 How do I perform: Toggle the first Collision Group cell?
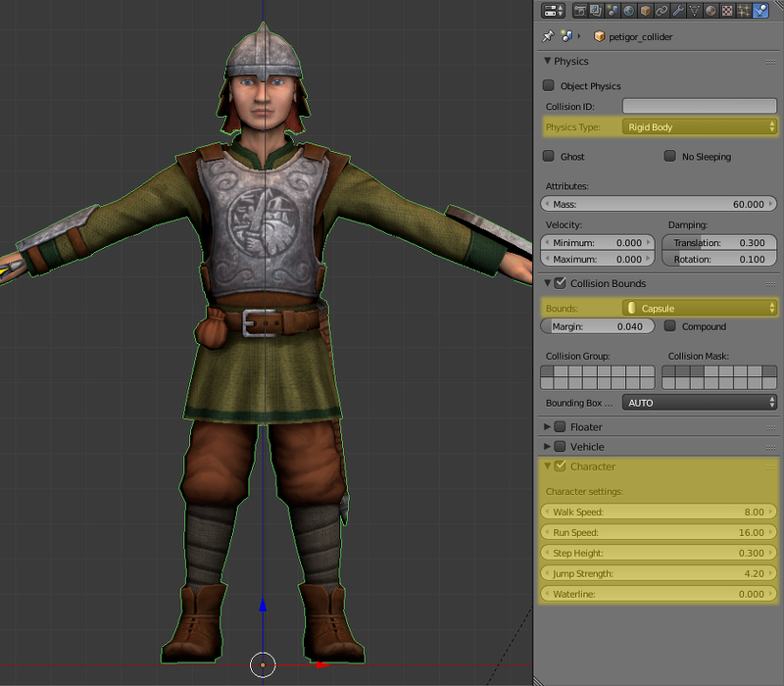[547, 371]
